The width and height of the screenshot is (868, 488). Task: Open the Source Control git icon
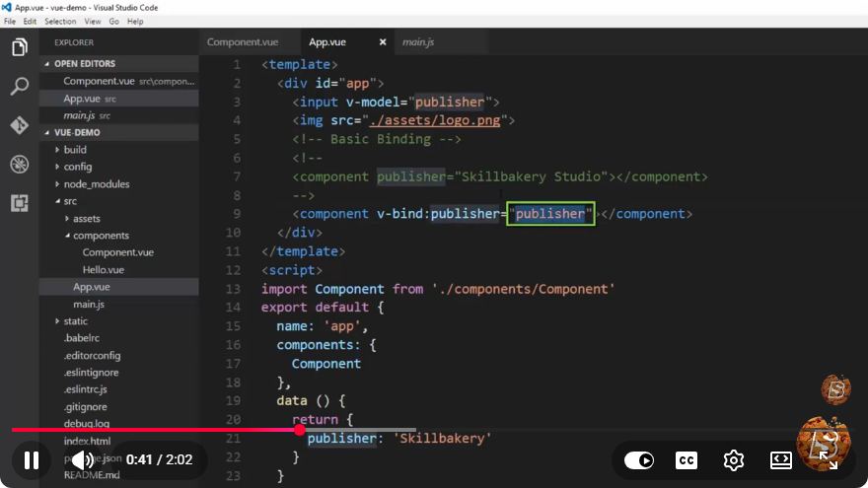pos(20,125)
